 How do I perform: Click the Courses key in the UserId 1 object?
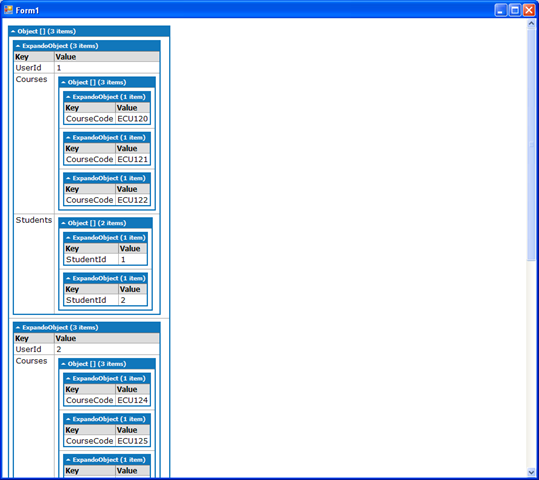pos(31,79)
